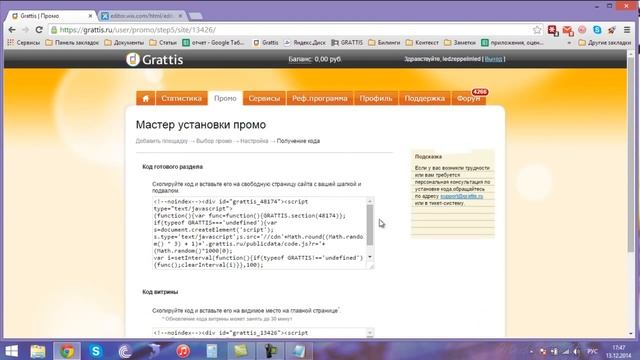The width and height of the screenshot is (640, 360).
Task: Click the browser back arrow
Action: pyautogui.click(x=12, y=30)
